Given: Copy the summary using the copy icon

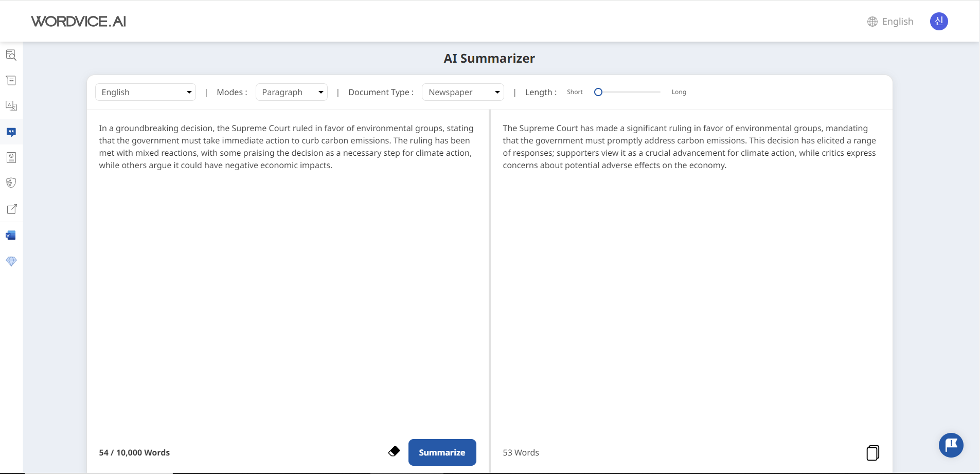Looking at the screenshot, I should (872, 452).
